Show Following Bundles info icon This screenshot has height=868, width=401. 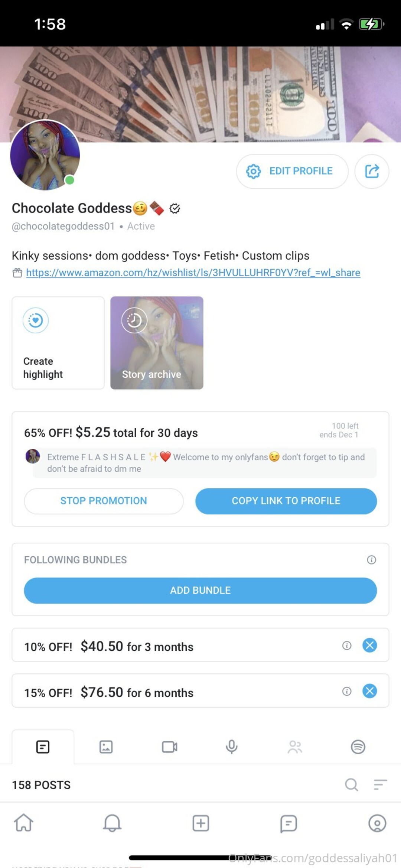(371, 560)
